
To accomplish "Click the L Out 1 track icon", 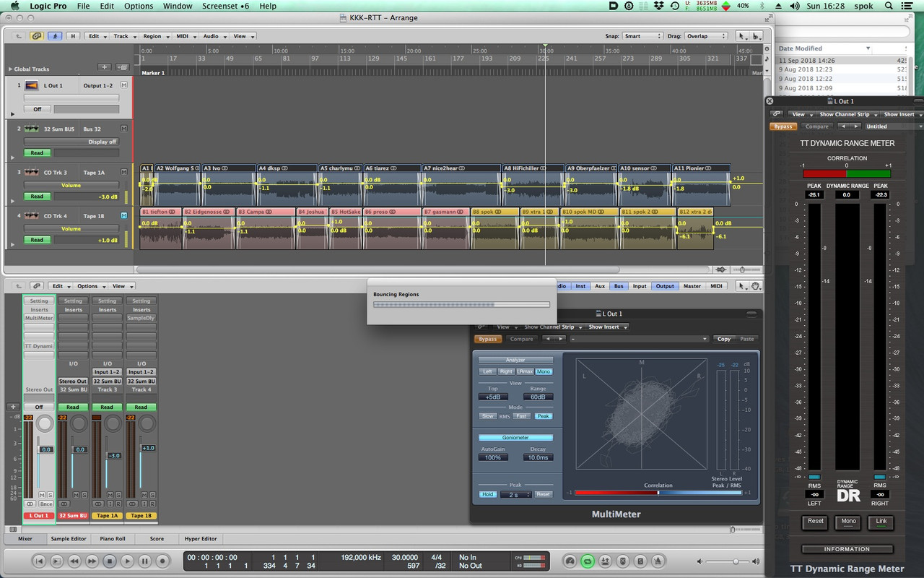I will point(32,85).
